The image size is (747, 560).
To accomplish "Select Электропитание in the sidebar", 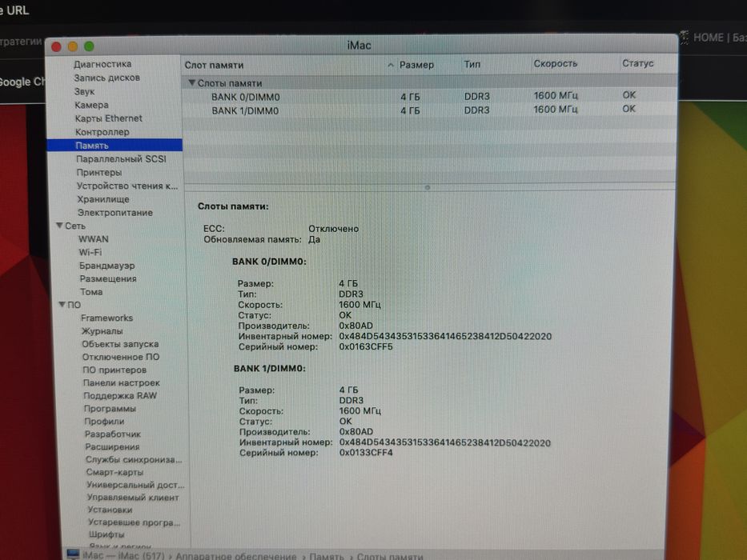I will (115, 212).
